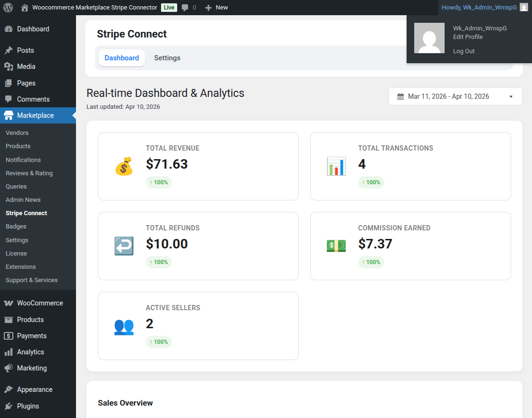Click the money bag Total Revenue icon
The width and height of the screenshot is (532, 418).
(x=123, y=166)
